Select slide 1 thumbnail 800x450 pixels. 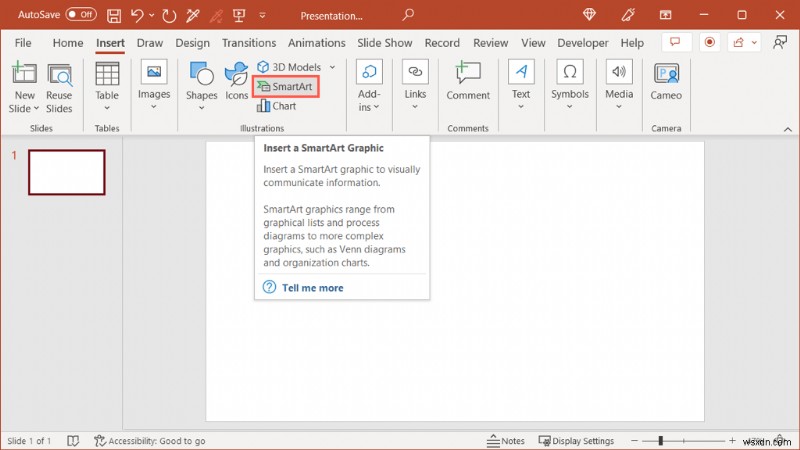tap(67, 172)
